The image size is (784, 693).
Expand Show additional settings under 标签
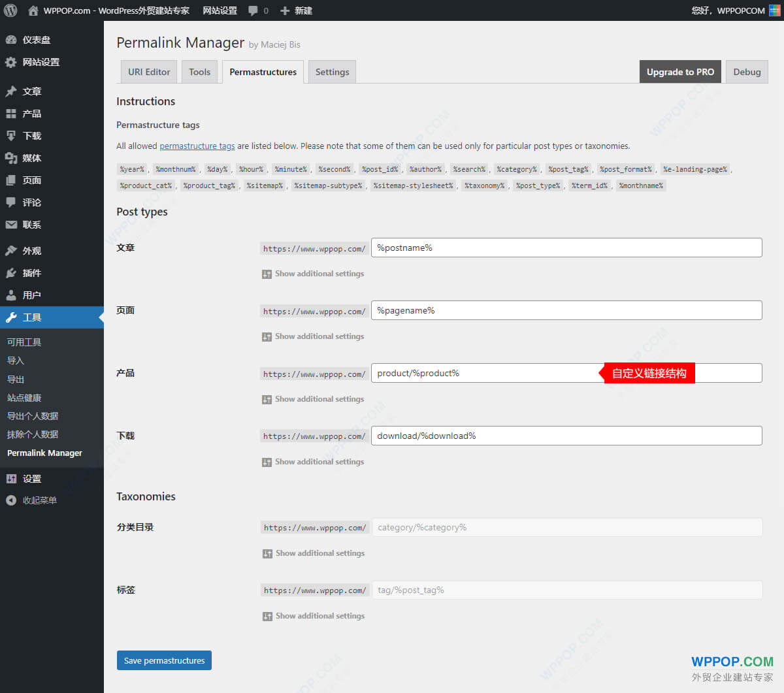pos(314,615)
